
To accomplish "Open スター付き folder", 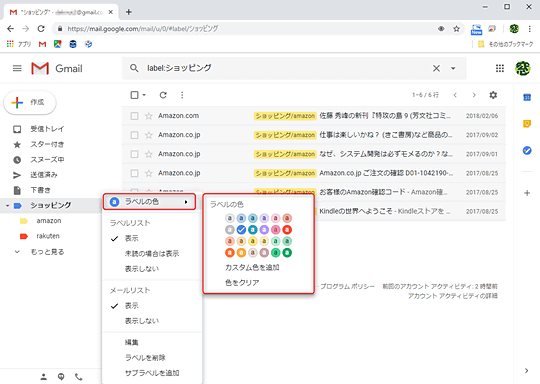I will coord(47,145).
